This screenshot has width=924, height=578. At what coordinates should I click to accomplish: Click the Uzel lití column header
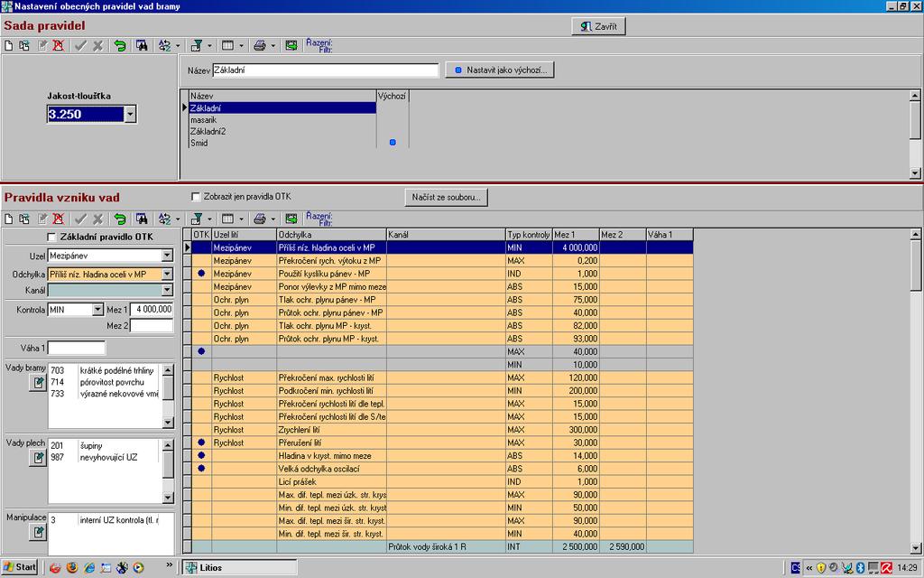point(244,235)
